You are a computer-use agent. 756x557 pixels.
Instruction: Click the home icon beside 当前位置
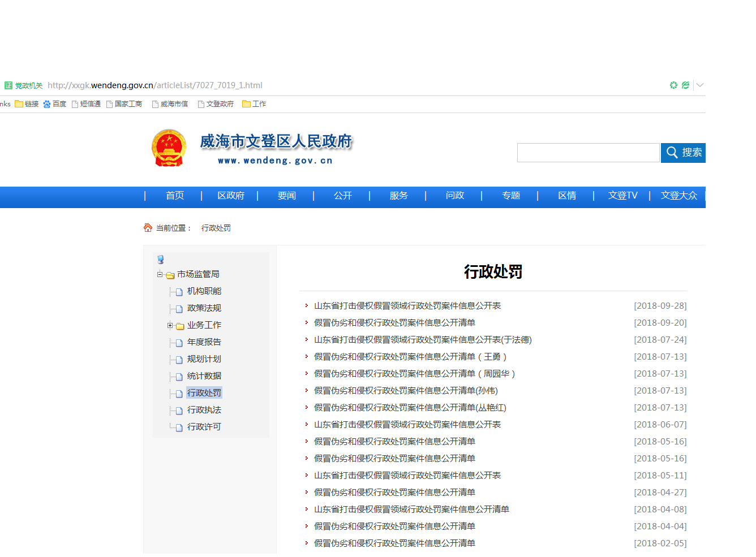(148, 227)
